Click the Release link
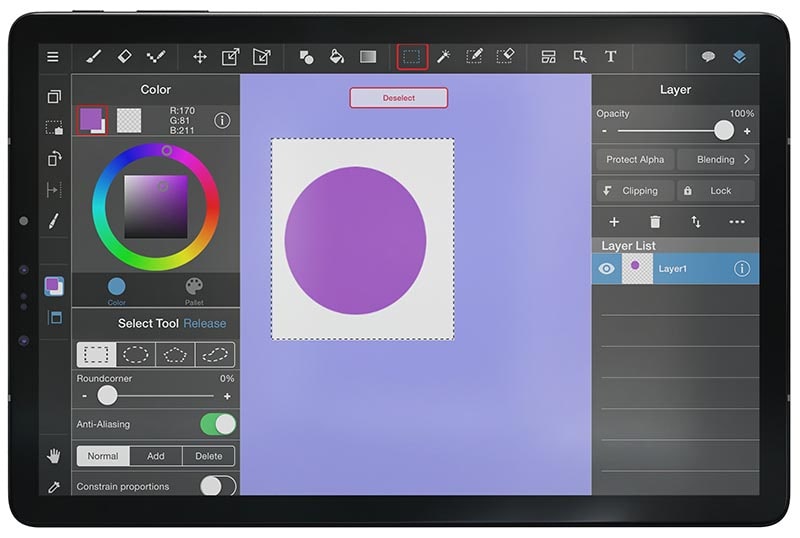800x538 pixels. (205, 324)
